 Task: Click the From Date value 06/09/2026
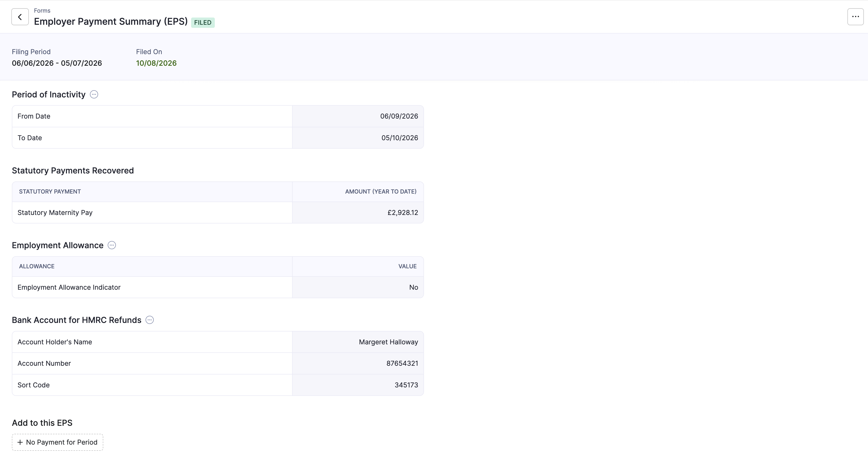pos(399,116)
